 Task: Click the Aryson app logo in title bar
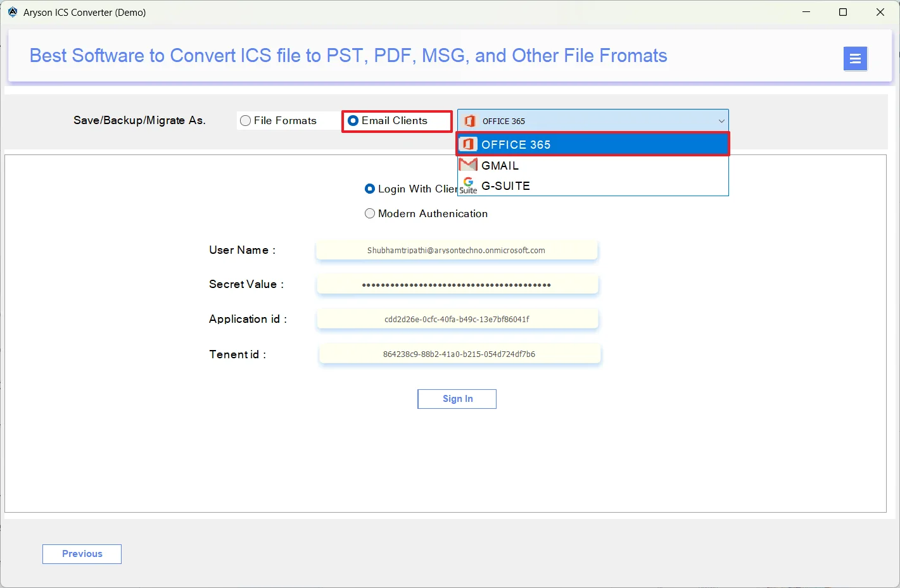(13, 12)
